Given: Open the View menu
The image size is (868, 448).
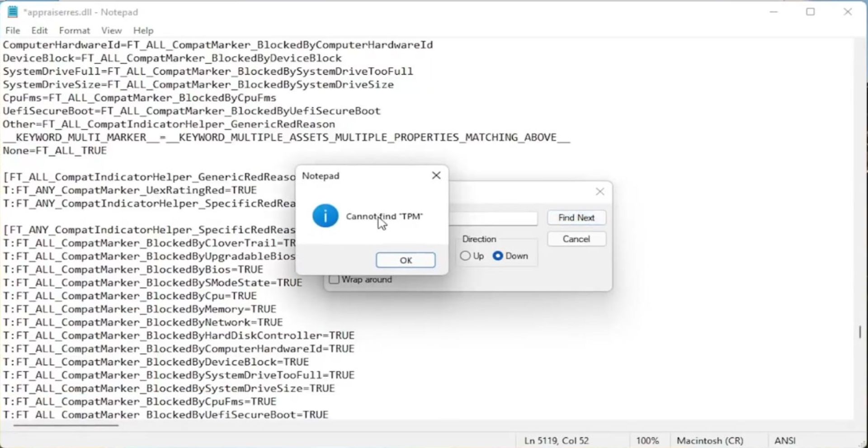Looking at the screenshot, I should tap(111, 30).
